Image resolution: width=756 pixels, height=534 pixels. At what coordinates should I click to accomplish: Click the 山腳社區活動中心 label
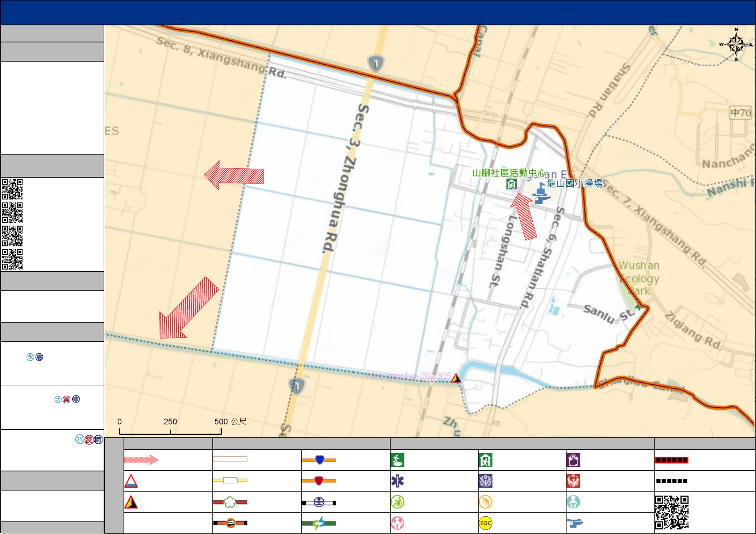(x=509, y=173)
